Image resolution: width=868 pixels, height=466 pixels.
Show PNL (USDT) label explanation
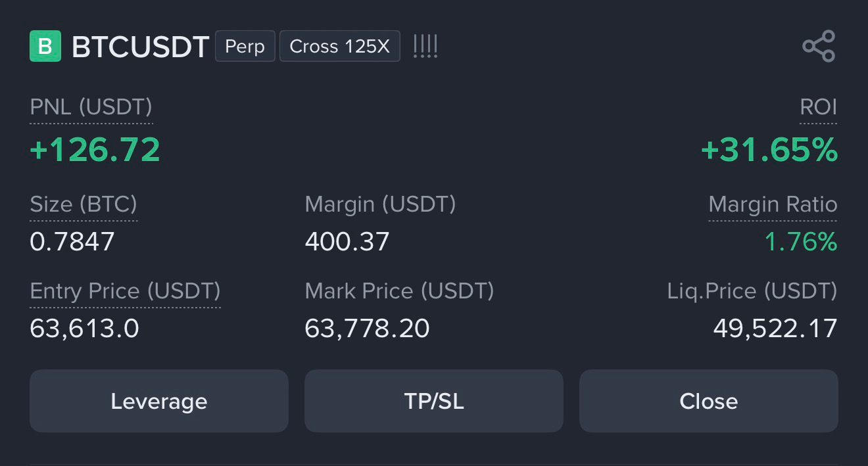[91, 107]
